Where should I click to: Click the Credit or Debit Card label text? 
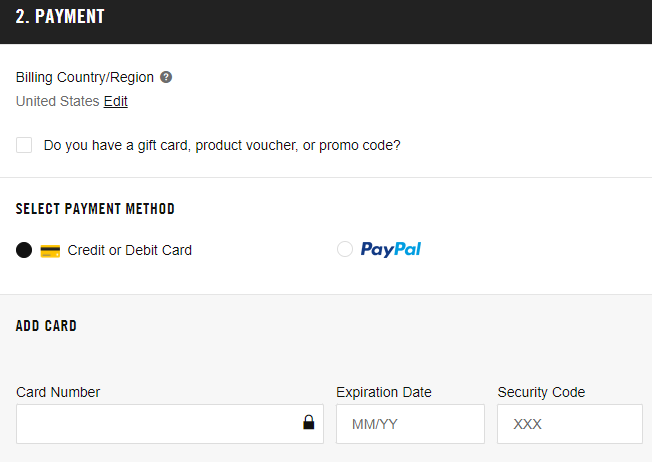coord(130,250)
